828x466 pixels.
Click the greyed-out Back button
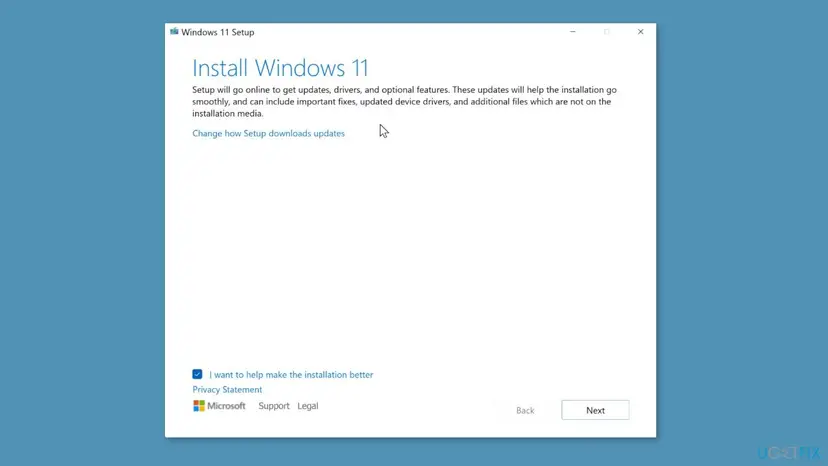tap(525, 410)
